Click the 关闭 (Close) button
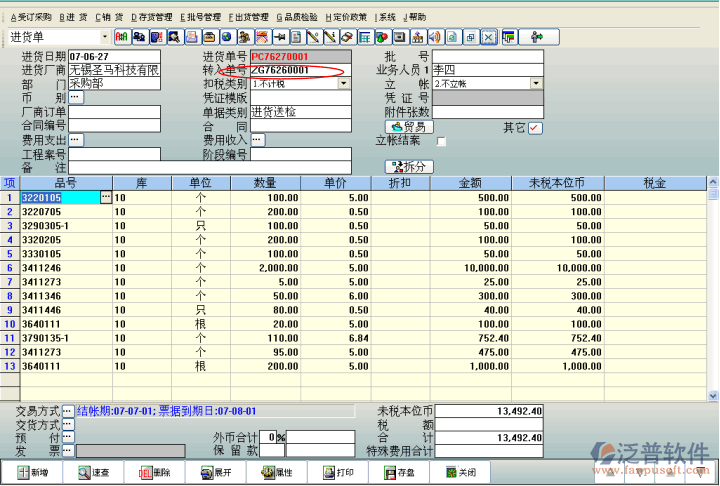Viewport: 720px width, 486px height. [x=460, y=472]
